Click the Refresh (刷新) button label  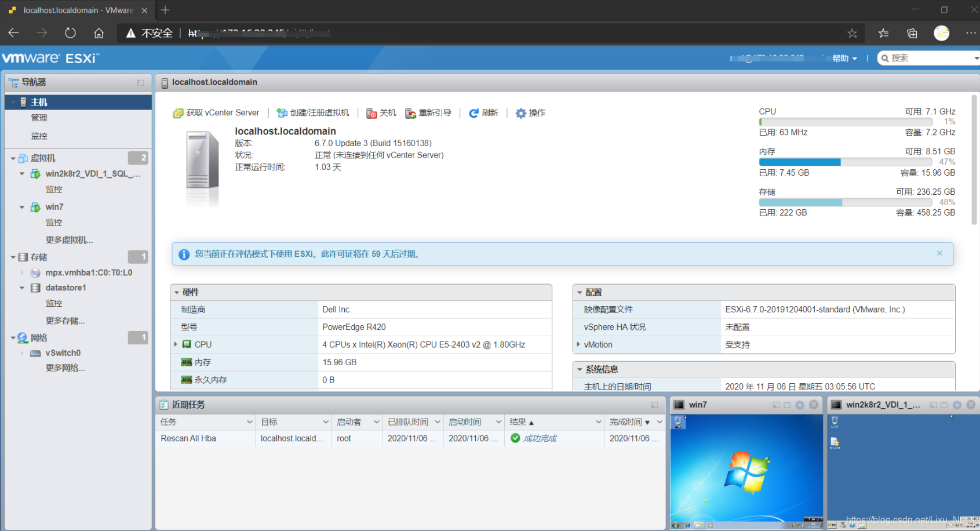point(490,113)
